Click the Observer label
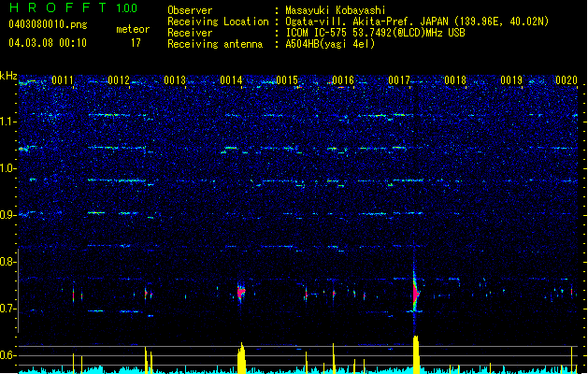588x374 pixels. click(190, 10)
